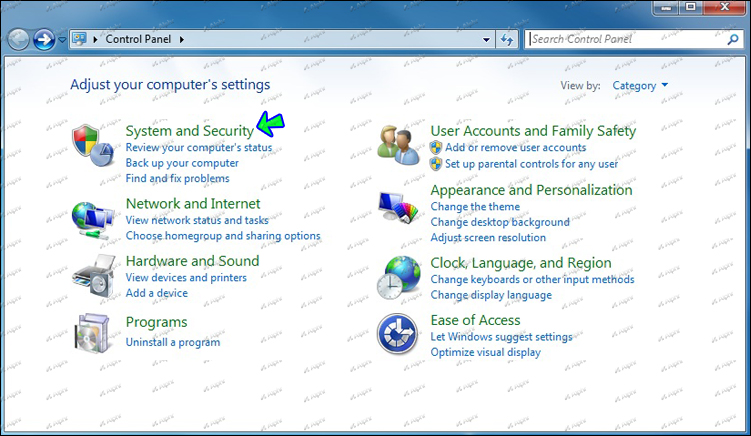Open Back up your computer

182,163
